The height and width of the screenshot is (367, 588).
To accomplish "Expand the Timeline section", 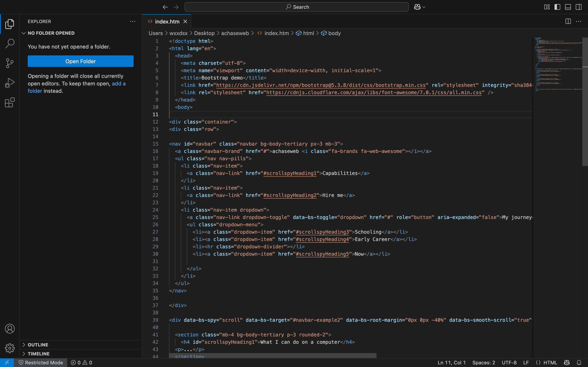I will (38, 354).
